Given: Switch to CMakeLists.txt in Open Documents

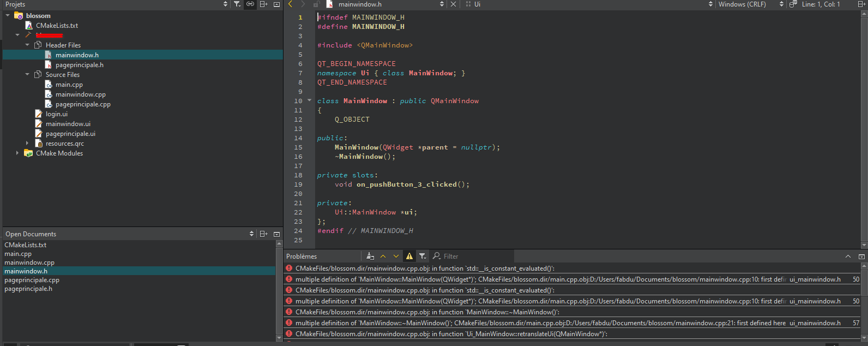Looking at the screenshot, I should point(26,245).
